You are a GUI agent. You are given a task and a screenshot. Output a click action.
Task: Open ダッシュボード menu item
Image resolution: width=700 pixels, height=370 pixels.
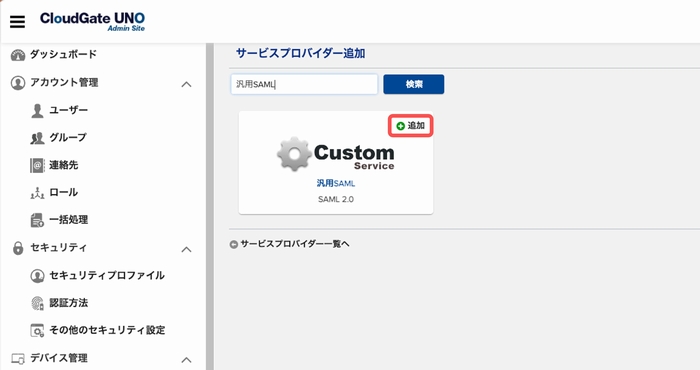tap(63, 54)
